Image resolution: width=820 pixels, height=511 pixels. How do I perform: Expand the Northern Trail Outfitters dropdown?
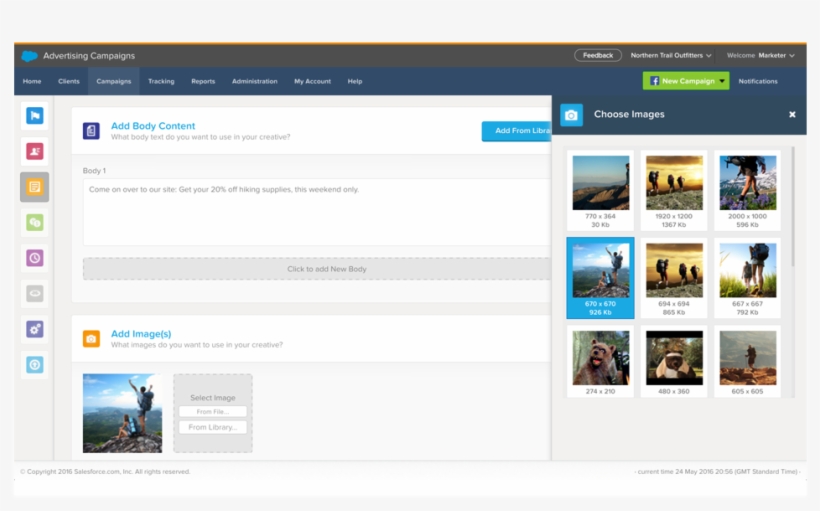click(x=671, y=55)
